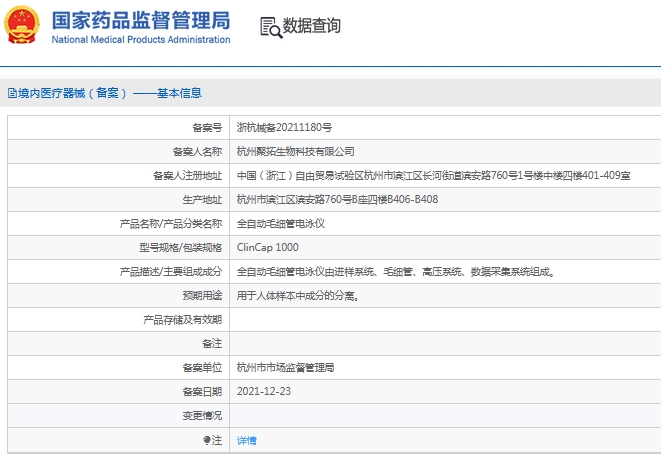The width and height of the screenshot is (661, 460).
Task: Select the text 用于人体样本中成分的分离。
Action: click(x=298, y=296)
